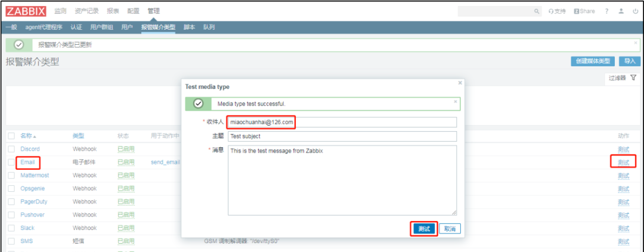Switch to the 认证 submenu
Image resolution: width=644 pixels, height=252 pixels.
point(76,27)
